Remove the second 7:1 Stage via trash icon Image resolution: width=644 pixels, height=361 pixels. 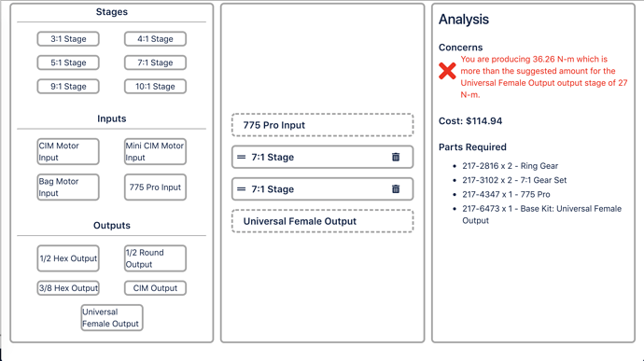point(396,189)
